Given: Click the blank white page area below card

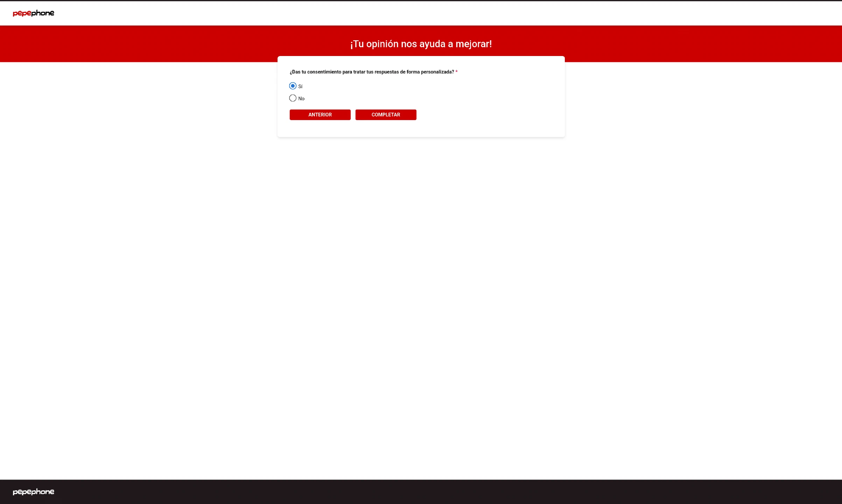Looking at the screenshot, I should click(420, 280).
